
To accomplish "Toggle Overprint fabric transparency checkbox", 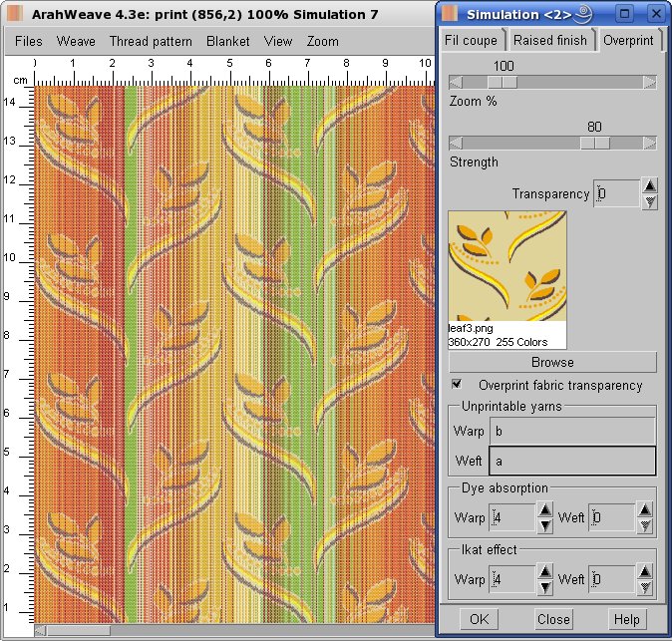I will point(457,384).
